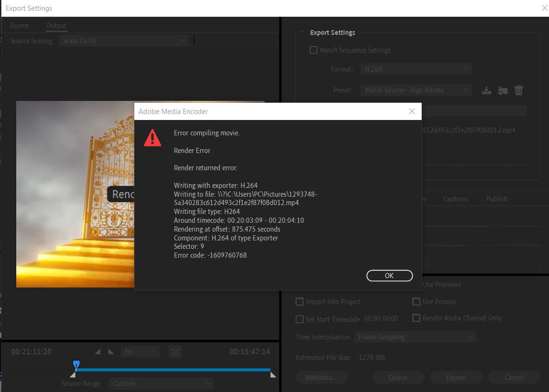The width and height of the screenshot is (549, 392).
Task: Expand the Source Range Custom dropdown
Action: (x=161, y=384)
